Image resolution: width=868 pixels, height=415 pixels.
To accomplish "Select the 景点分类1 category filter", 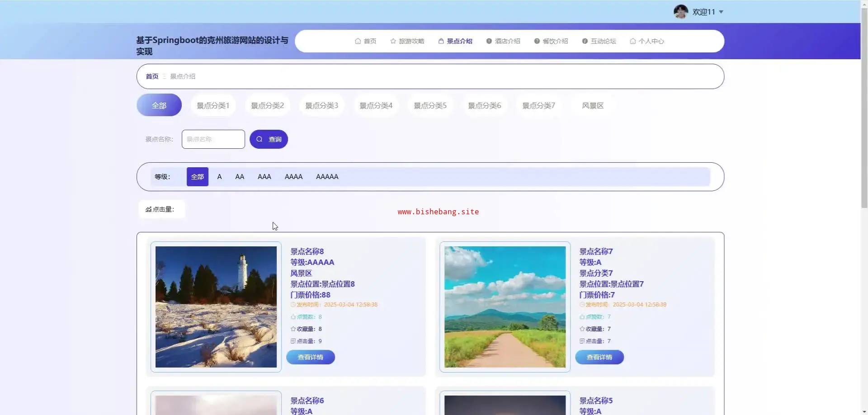I will pos(213,105).
